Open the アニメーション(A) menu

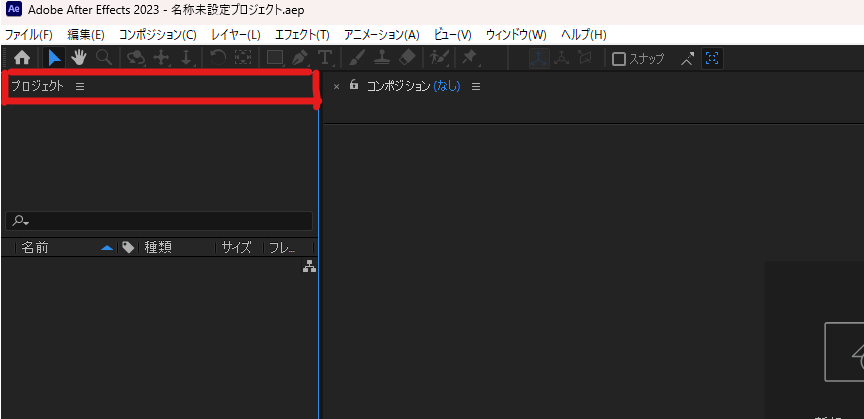[x=382, y=35]
